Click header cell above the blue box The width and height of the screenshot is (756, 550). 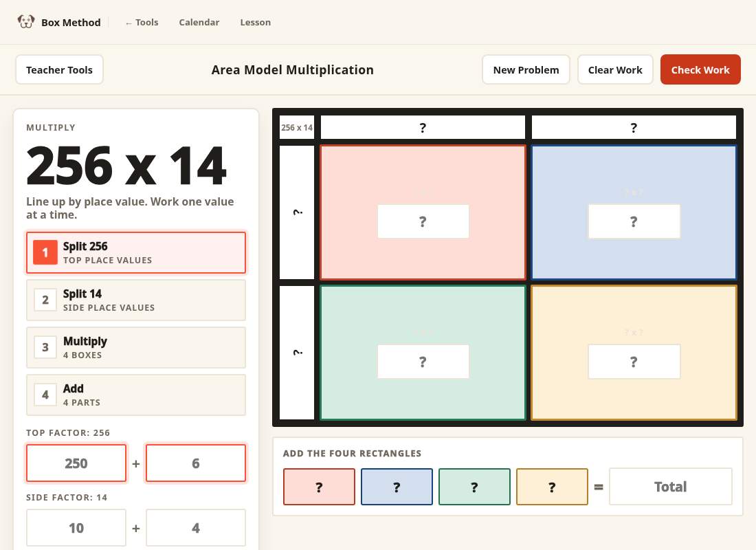pos(634,127)
